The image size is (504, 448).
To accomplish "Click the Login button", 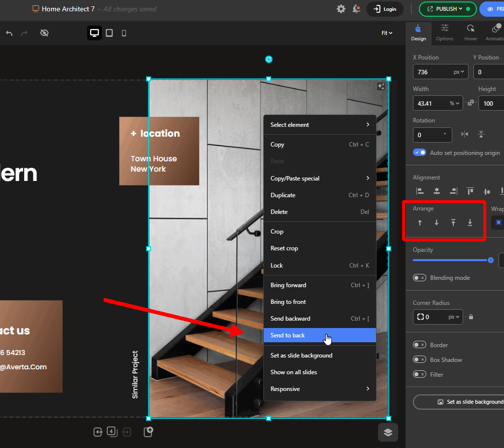I will 385,9.
